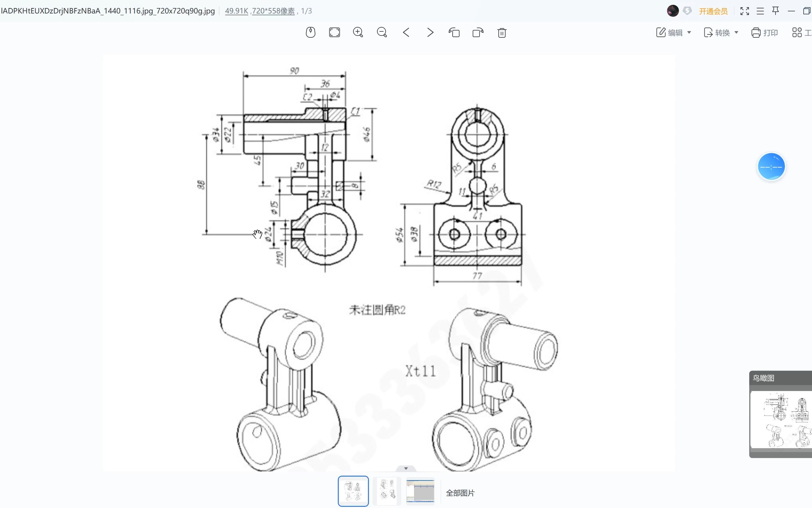Click the gray coin icon beside avatar
The width and height of the screenshot is (812, 508).
687,11
